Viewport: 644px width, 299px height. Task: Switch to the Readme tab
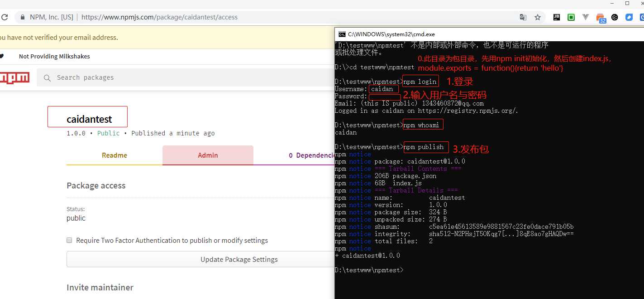click(x=114, y=155)
